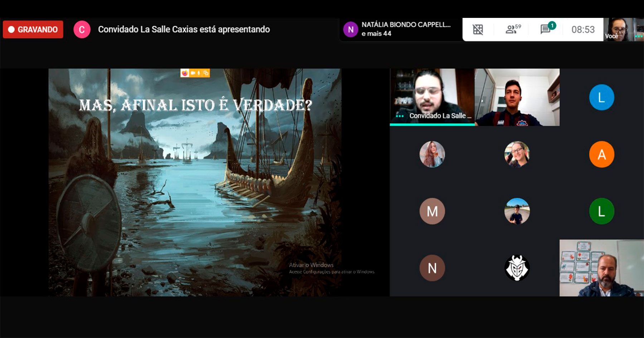Click the woman with glasses participant avatar
644x338 pixels.
(517, 154)
